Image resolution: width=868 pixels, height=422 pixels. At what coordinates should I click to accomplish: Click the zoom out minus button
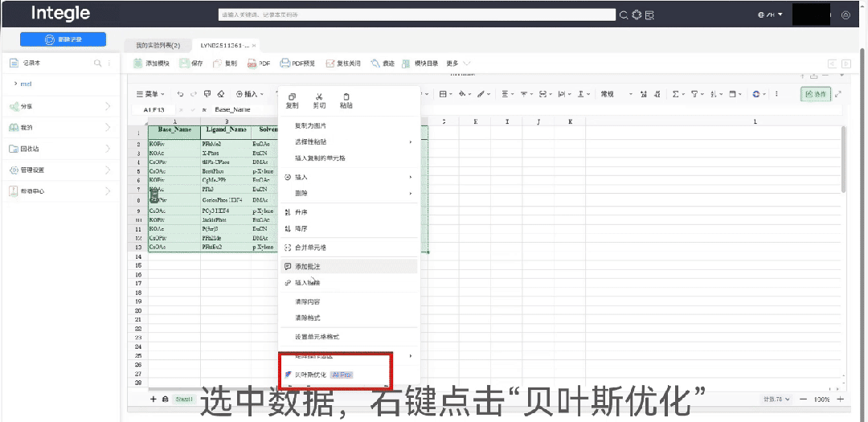tap(803, 399)
